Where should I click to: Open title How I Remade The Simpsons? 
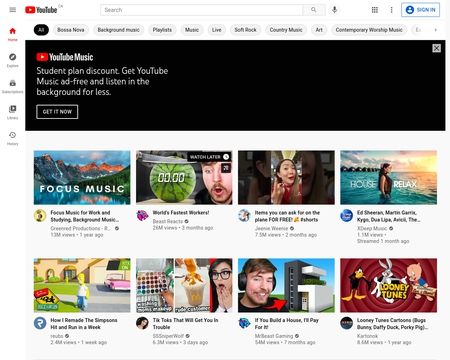click(x=84, y=323)
